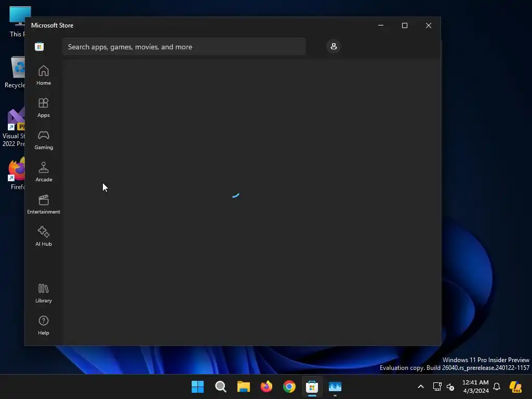The height and width of the screenshot is (399, 532).
Task: Open Copilot preview icon in the taskbar
Action: [515, 387]
